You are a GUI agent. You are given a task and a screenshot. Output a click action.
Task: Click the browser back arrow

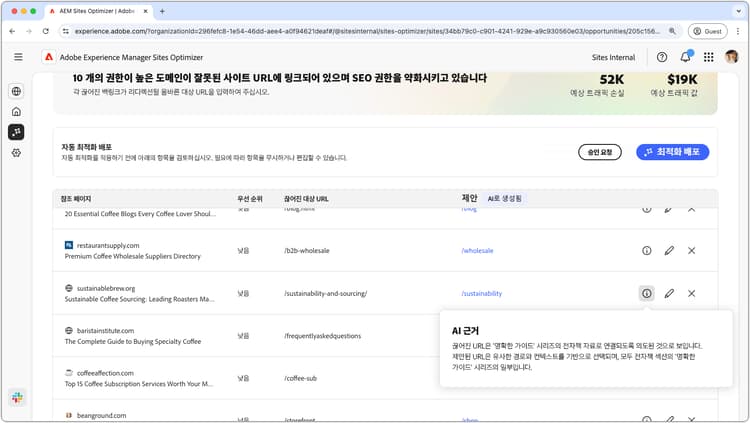pos(12,31)
